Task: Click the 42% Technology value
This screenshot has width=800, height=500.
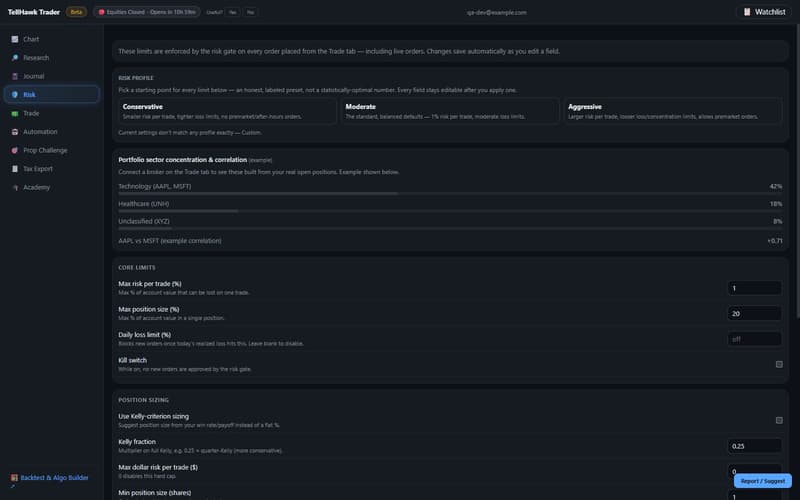Action: point(776,186)
